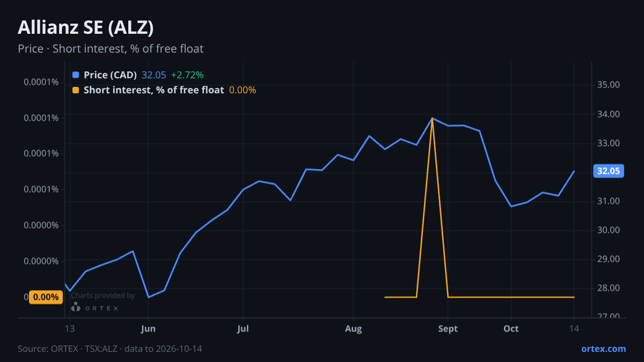Click the Aug date axis label

coord(353,329)
